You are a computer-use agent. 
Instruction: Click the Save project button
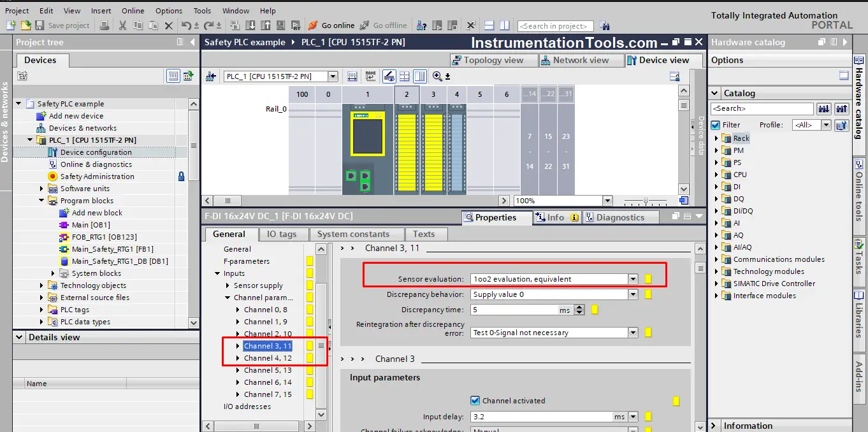[x=62, y=25]
